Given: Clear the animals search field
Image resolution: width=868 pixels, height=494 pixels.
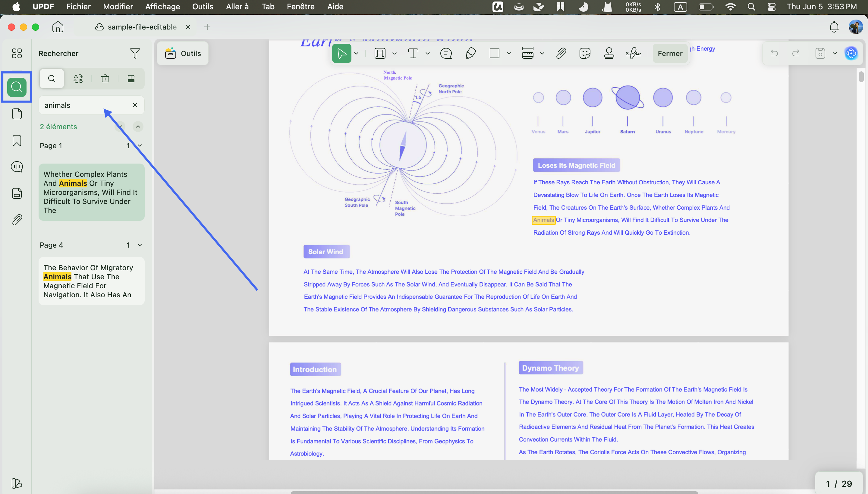Looking at the screenshot, I should coord(135,105).
